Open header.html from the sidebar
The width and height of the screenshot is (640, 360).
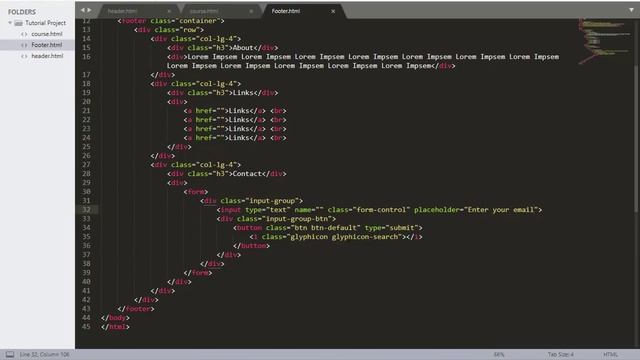(x=47, y=56)
